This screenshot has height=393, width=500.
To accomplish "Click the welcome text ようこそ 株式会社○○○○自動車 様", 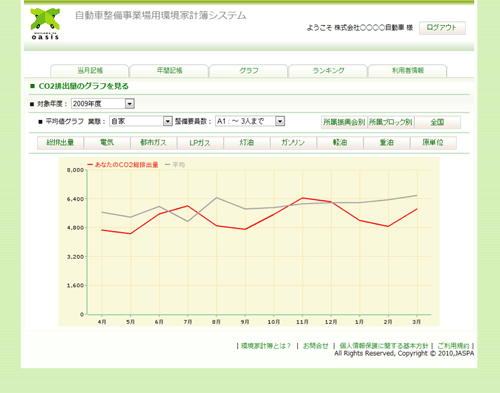I will pos(360,28).
